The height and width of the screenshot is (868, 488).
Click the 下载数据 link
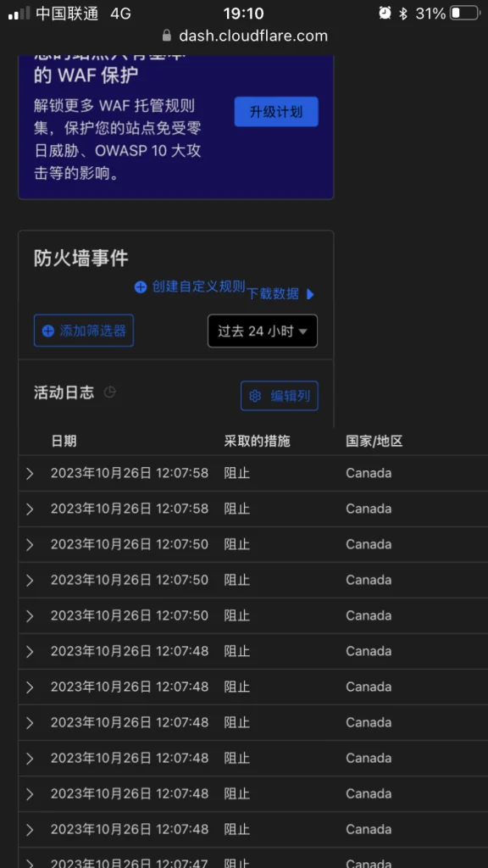[x=273, y=294]
